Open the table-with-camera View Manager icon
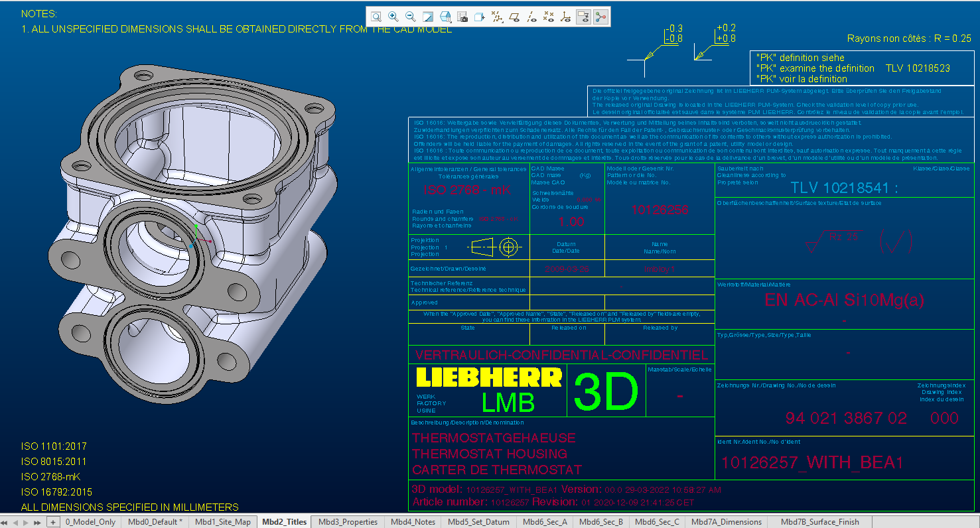 [x=462, y=17]
